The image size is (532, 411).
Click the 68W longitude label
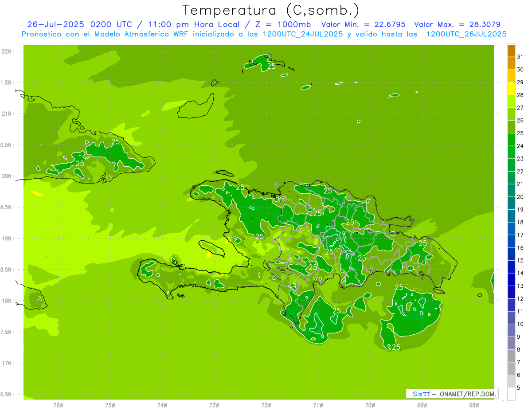474,405
